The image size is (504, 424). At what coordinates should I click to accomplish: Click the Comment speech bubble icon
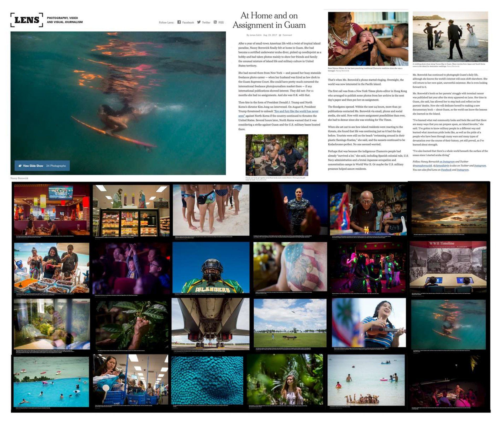(280, 35)
